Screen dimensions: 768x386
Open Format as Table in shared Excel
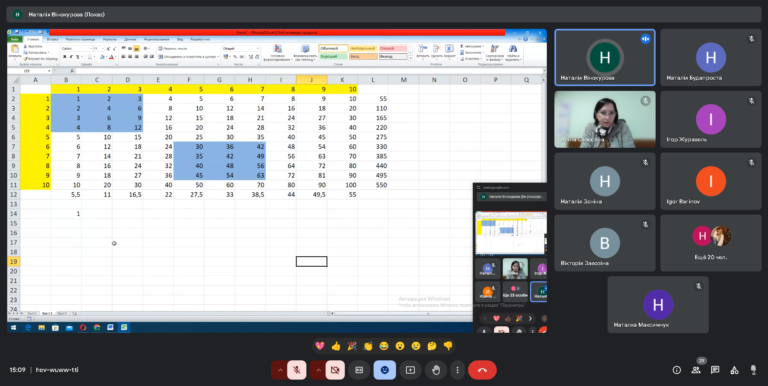click(x=305, y=53)
